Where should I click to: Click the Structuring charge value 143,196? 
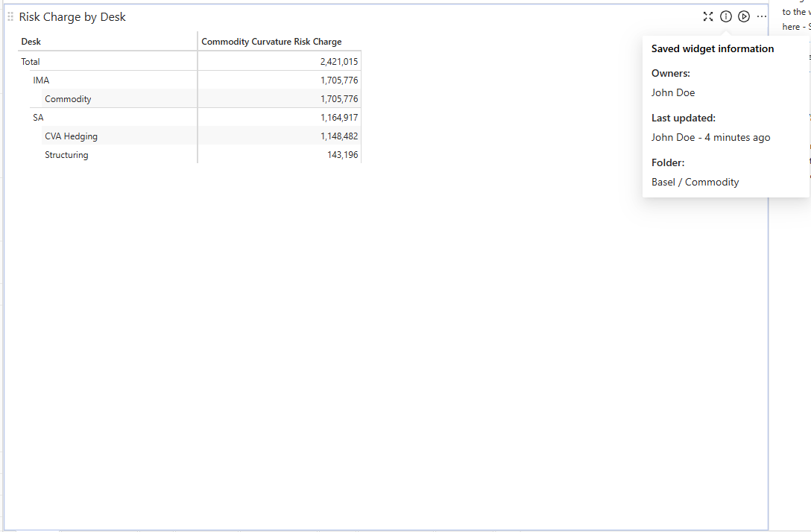343,154
